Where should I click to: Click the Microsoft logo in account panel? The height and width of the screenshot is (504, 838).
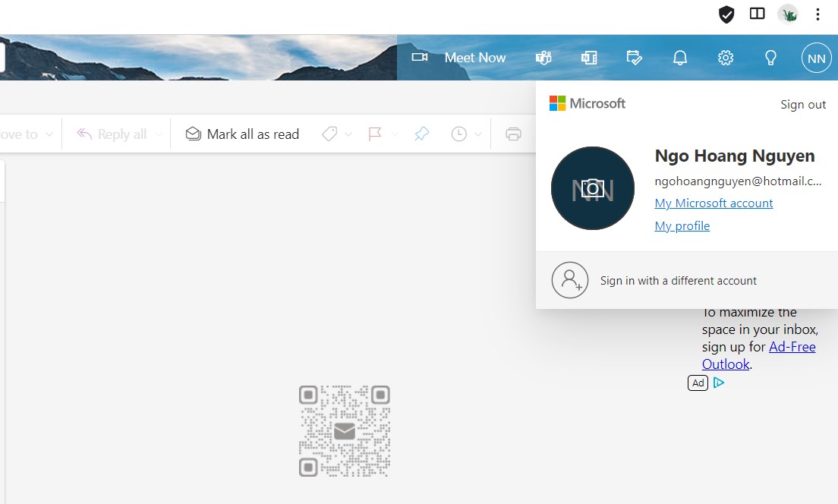coord(588,103)
